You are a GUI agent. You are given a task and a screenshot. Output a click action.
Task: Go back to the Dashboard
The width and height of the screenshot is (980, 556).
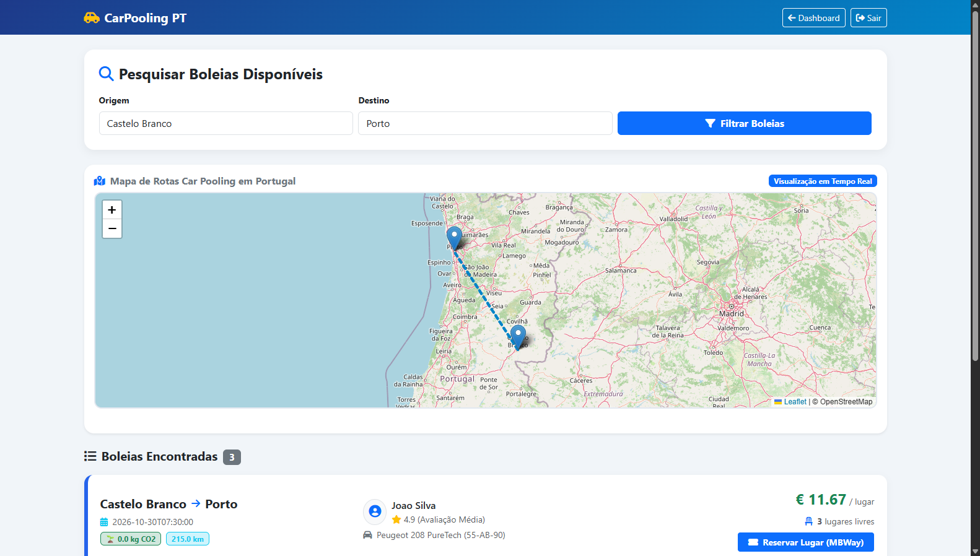point(813,18)
